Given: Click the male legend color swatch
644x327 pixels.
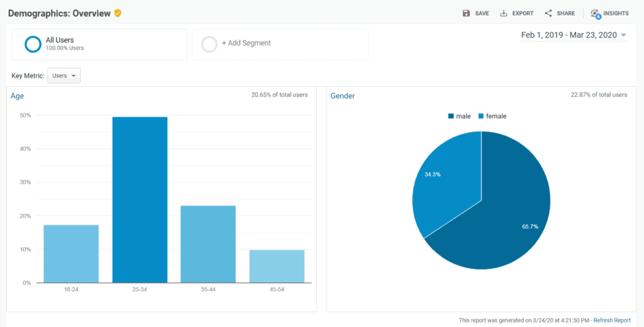Looking at the screenshot, I should 451,116.
